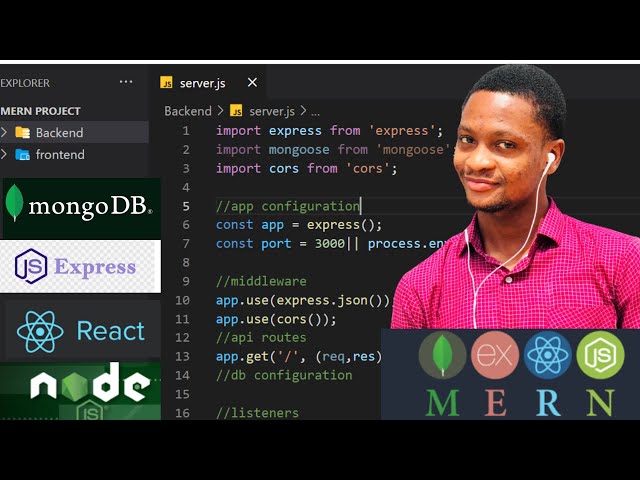The width and height of the screenshot is (640, 480).
Task: Click the node JS logo thumbnail
Action: [80, 391]
